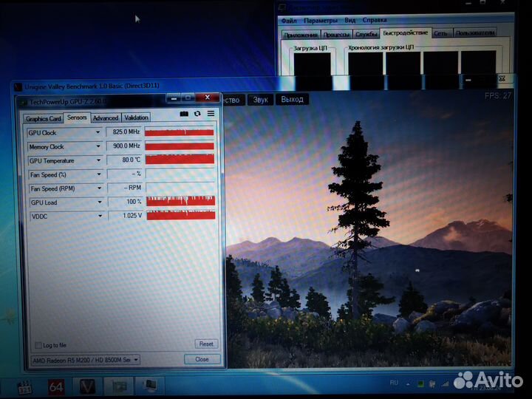Open the Advanced tab in GPU-Z
This screenshot has height=399, width=532.
pyautogui.click(x=105, y=117)
